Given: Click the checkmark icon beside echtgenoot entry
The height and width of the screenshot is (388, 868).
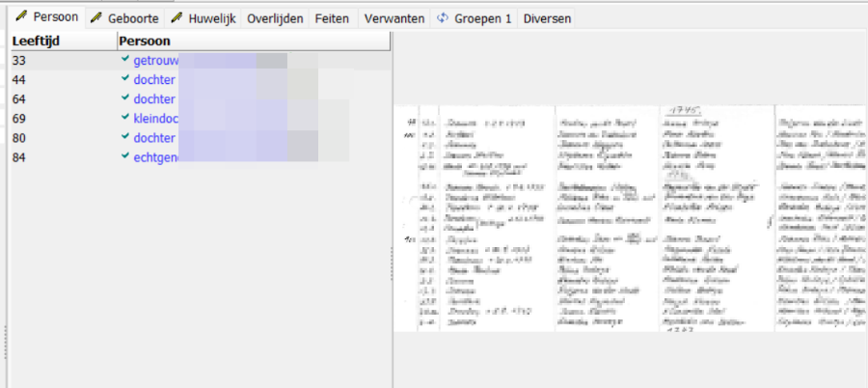Looking at the screenshot, I should [x=125, y=156].
